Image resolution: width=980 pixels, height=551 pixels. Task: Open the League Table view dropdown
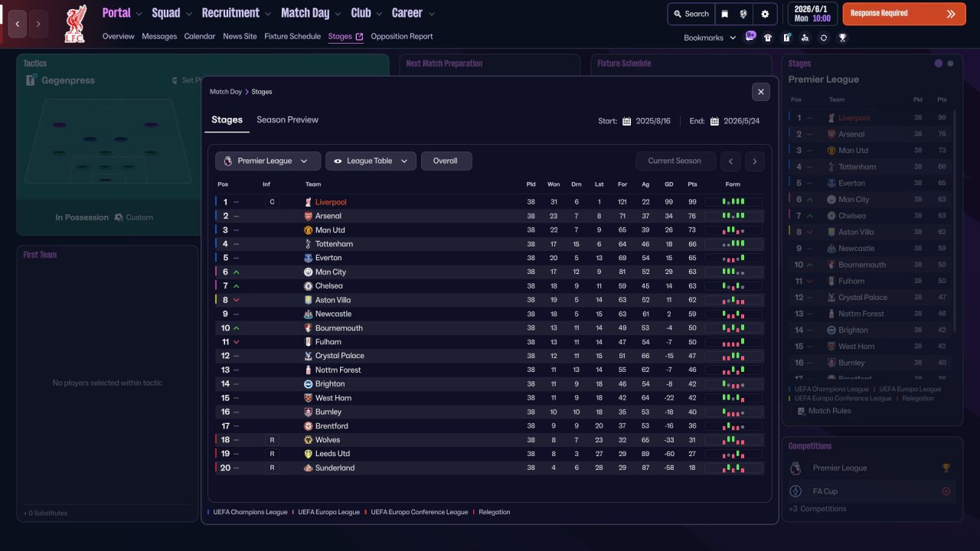pos(371,161)
